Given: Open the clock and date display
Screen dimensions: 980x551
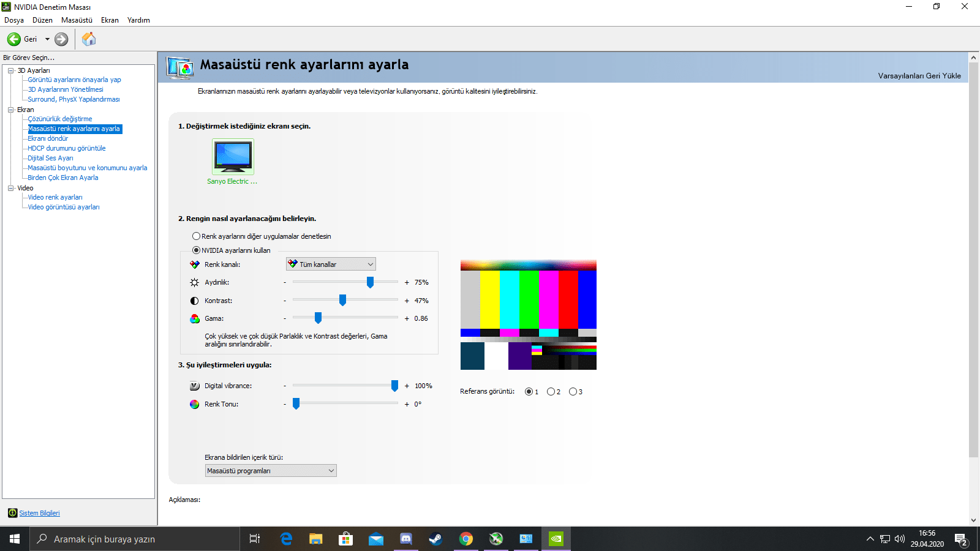Looking at the screenshot, I should tap(927, 539).
